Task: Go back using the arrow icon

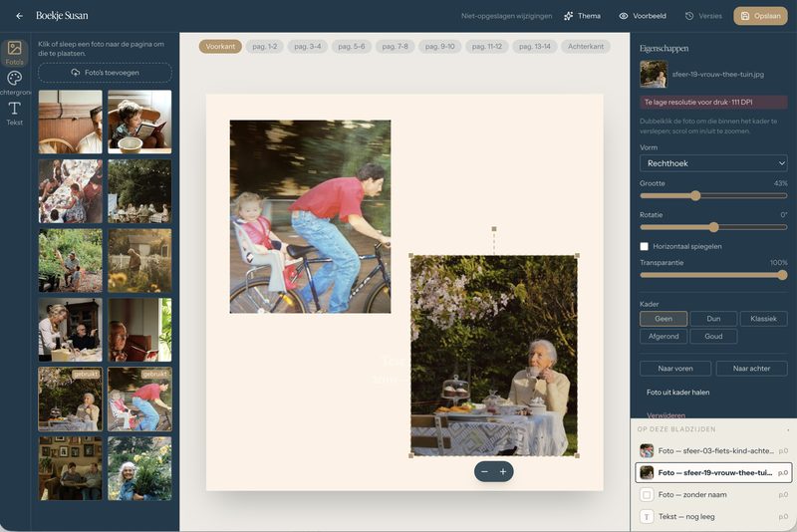Action: point(19,16)
